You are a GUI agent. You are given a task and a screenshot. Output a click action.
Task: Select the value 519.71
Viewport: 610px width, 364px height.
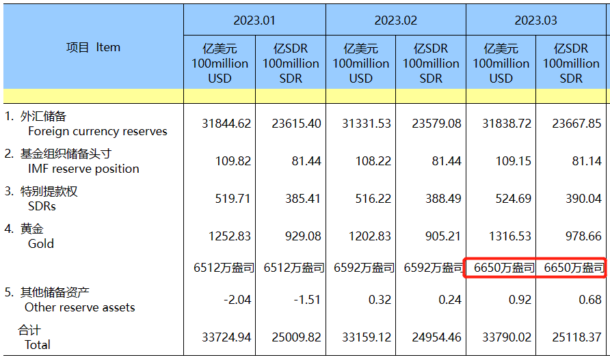click(x=233, y=199)
